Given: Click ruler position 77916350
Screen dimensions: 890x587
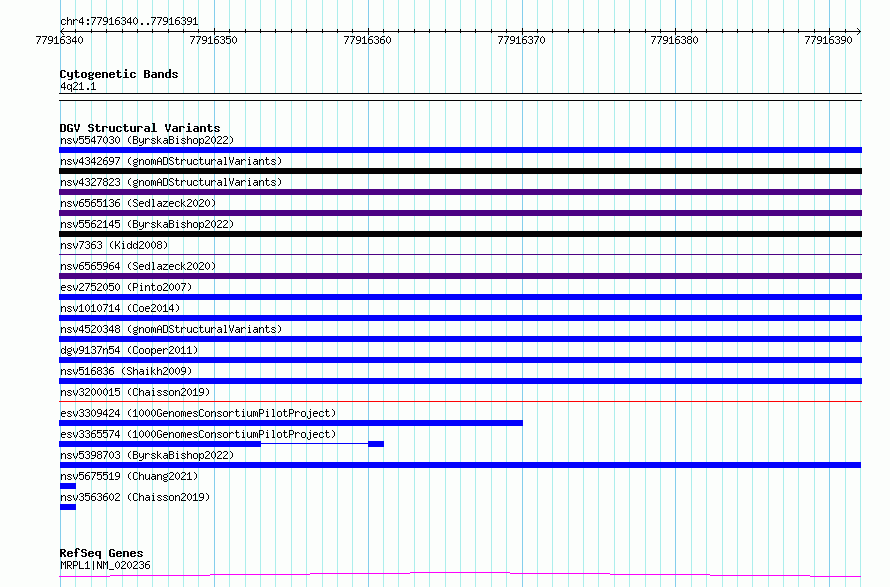Looking at the screenshot, I should pyautogui.click(x=213, y=40).
